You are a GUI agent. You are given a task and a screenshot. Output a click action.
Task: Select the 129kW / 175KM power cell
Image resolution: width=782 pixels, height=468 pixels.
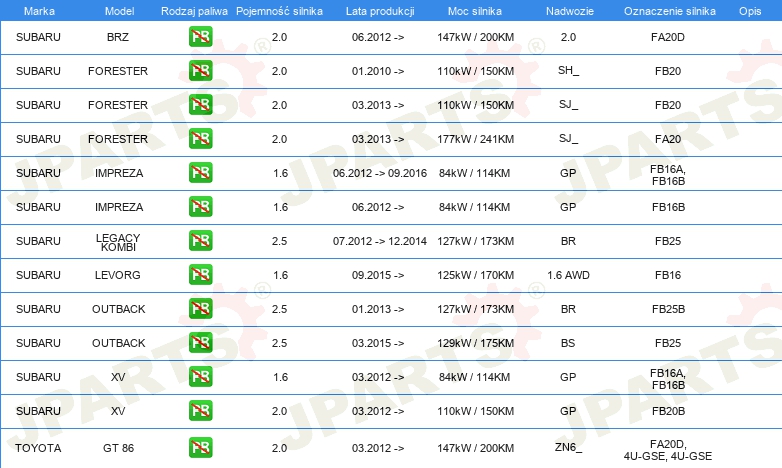(475, 343)
